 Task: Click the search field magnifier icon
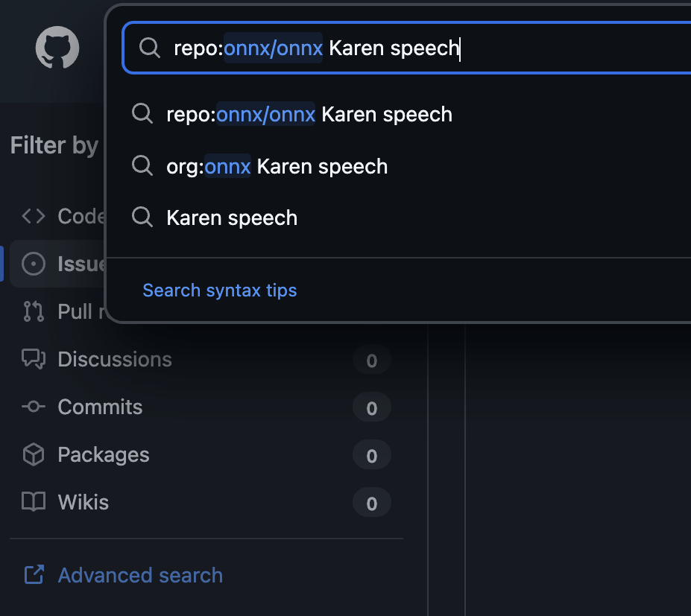150,48
